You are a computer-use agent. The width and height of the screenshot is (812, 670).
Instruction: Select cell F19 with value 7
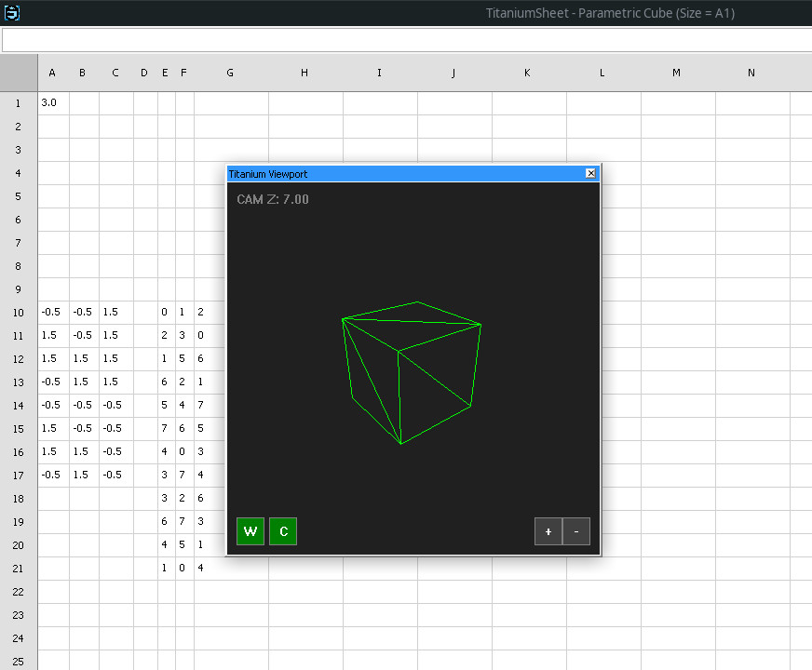(184, 521)
